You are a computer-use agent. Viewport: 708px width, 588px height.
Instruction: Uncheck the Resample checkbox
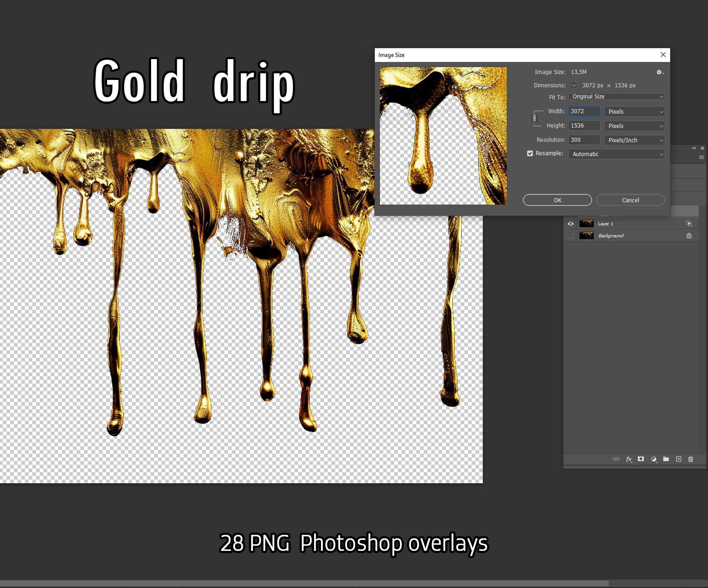click(530, 154)
